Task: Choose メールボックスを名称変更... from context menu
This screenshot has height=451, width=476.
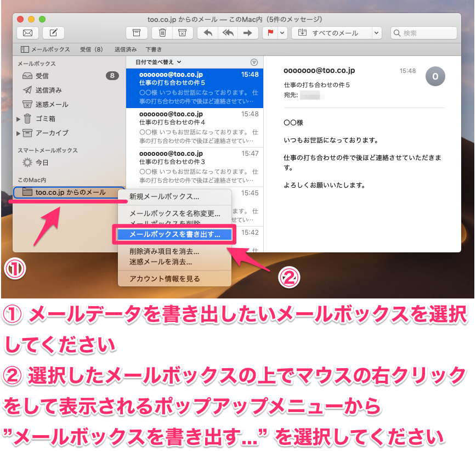Action: tap(174, 213)
